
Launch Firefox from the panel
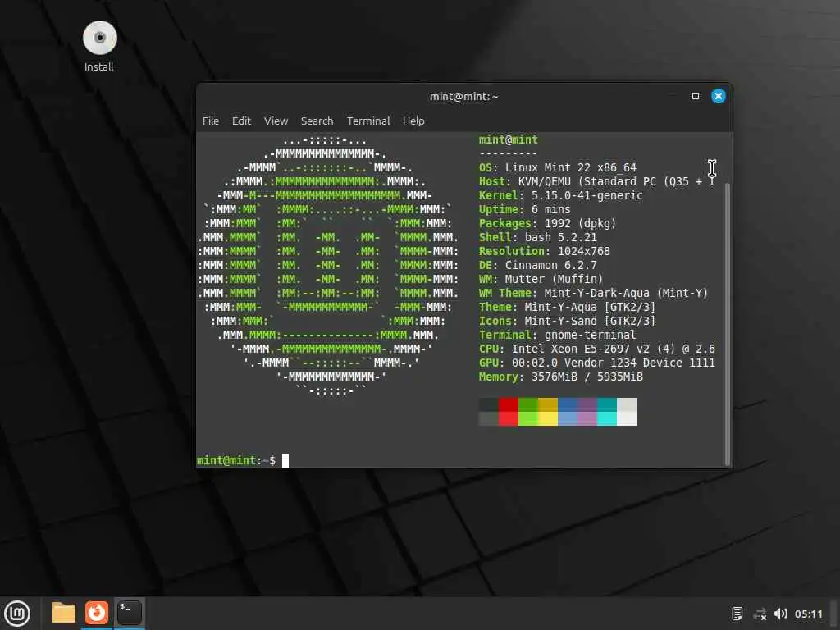(x=97, y=613)
